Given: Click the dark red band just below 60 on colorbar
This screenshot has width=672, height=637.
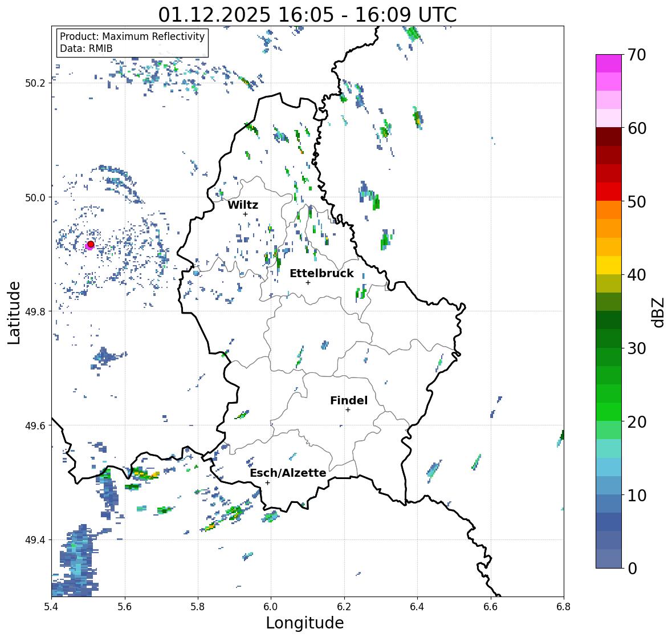Looking at the screenshot, I should coord(609,137).
